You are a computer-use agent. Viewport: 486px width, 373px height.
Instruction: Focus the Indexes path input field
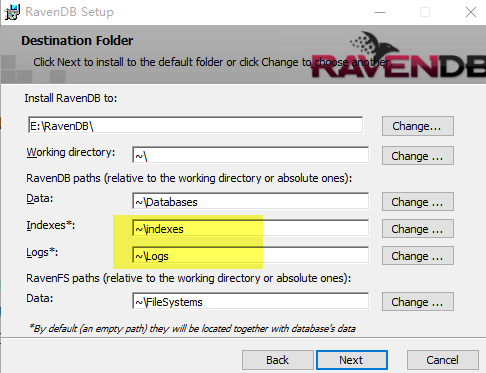click(x=251, y=229)
